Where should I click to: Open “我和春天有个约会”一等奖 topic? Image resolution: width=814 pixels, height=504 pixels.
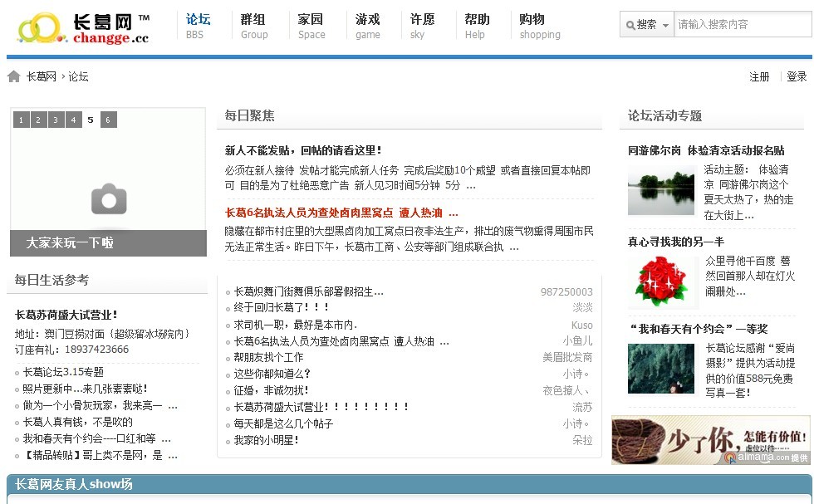click(699, 329)
